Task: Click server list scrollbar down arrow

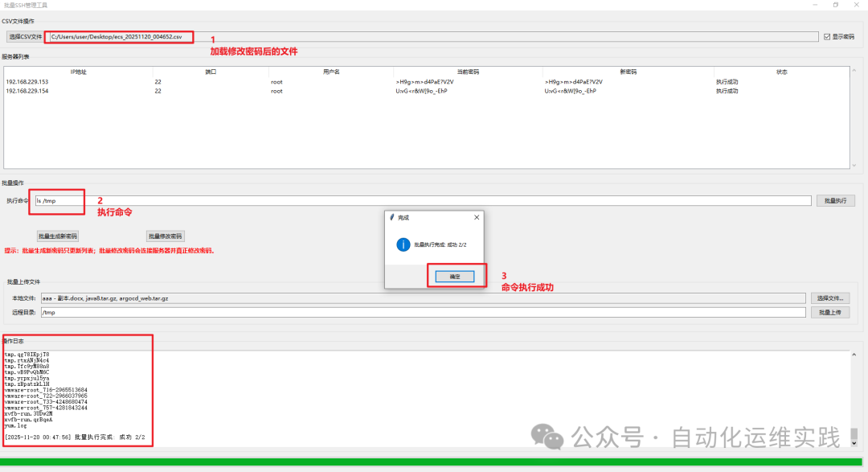Action: [854, 165]
